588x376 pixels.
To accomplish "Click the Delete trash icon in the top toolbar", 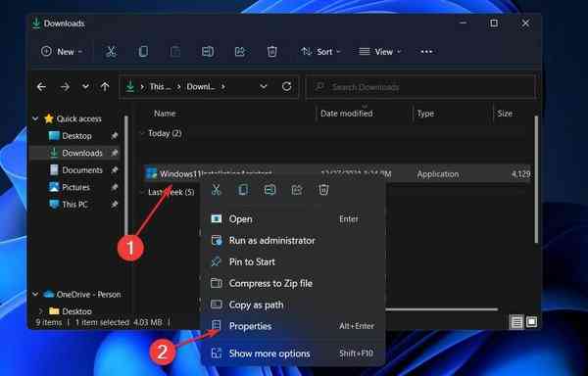I will [272, 51].
